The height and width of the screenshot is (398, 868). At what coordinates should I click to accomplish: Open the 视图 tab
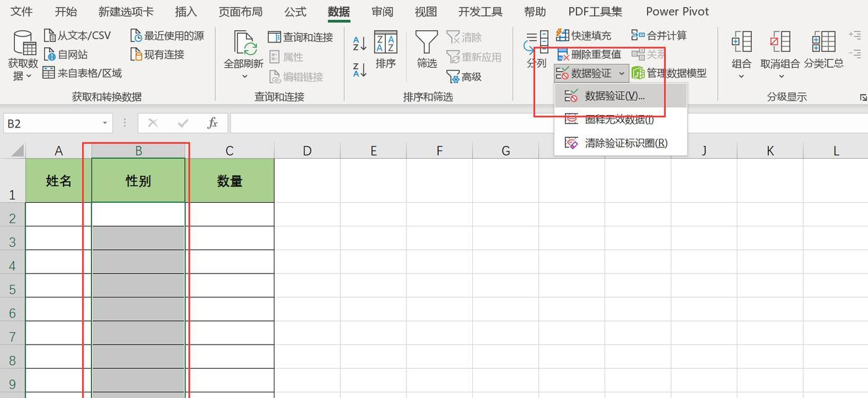(426, 12)
